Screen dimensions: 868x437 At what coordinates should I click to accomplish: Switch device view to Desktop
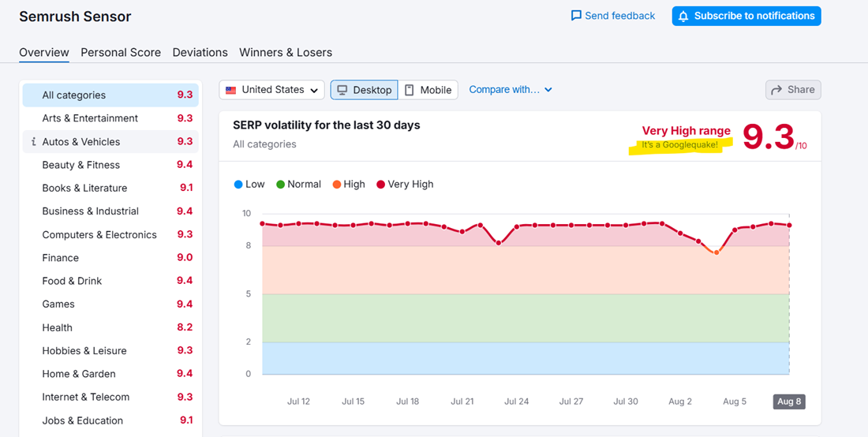pyautogui.click(x=365, y=90)
